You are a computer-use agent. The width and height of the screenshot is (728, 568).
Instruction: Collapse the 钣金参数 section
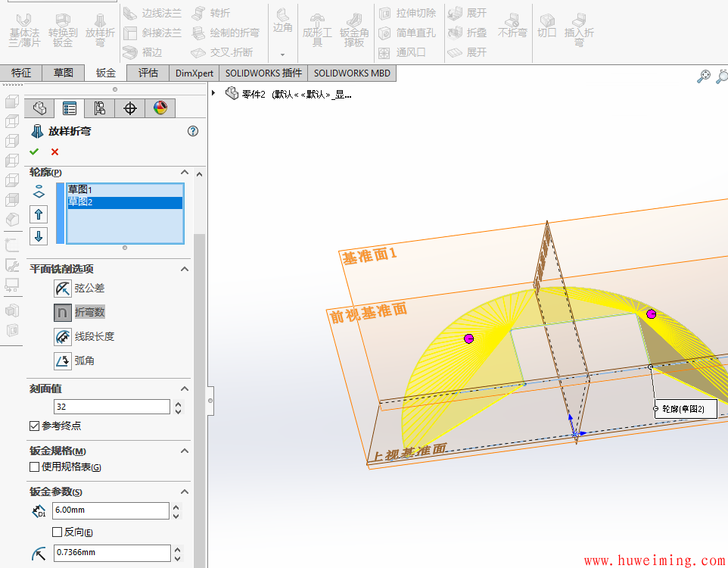click(184, 491)
